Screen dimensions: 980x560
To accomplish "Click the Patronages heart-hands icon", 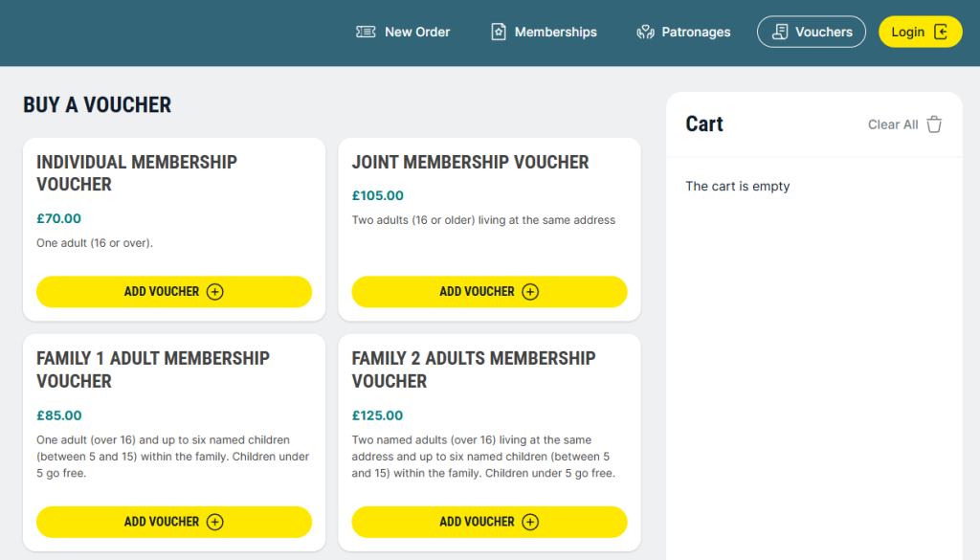I will [646, 32].
